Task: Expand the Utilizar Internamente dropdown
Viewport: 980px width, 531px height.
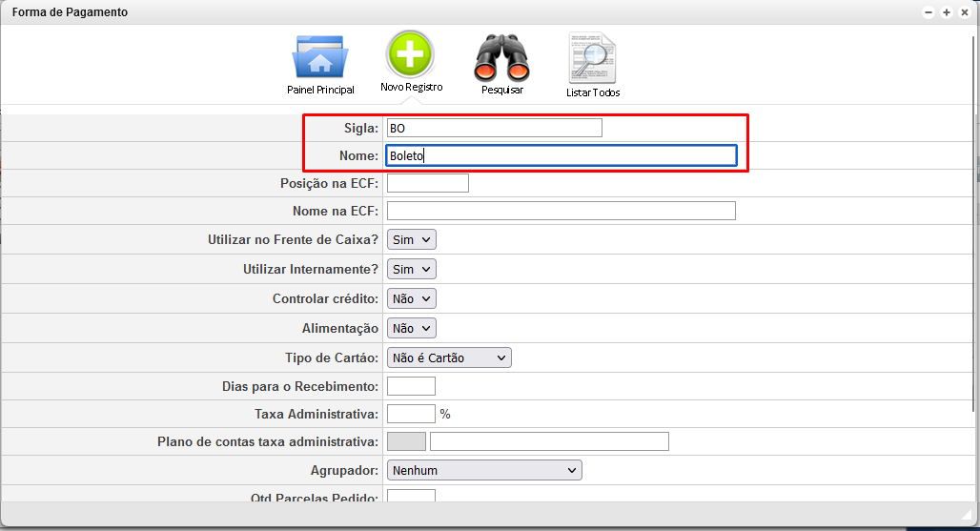Action: (x=411, y=270)
